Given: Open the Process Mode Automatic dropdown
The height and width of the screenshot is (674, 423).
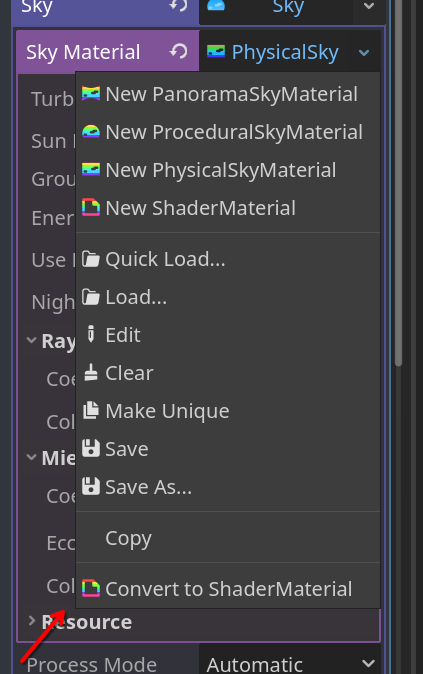Looking at the screenshot, I should (x=290, y=664).
